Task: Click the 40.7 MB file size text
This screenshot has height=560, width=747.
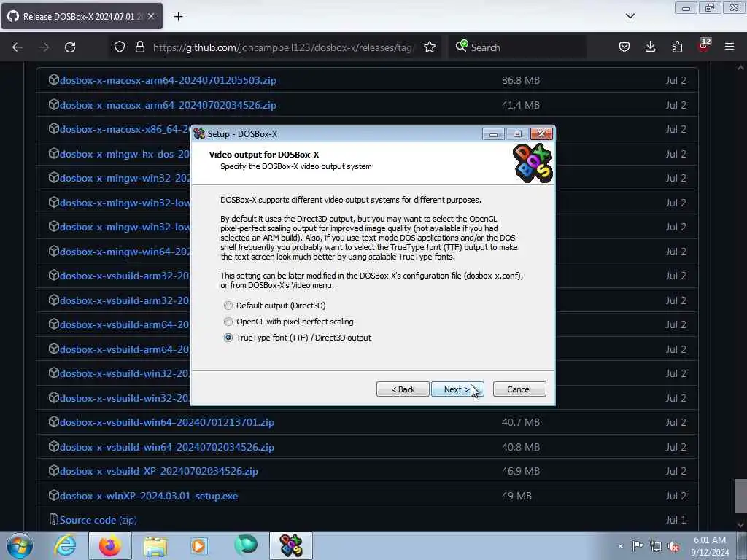Action: click(x=521, y=422)
